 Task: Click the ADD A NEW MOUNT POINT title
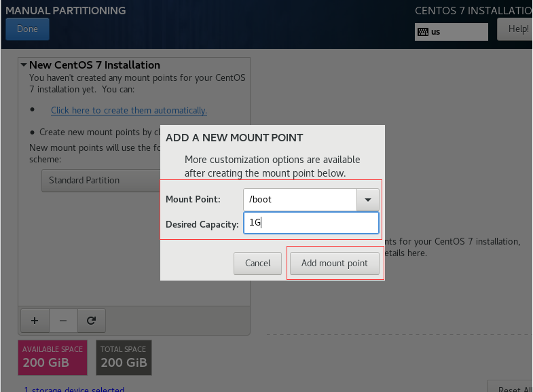pyautogui.click(x=234, y=138)
